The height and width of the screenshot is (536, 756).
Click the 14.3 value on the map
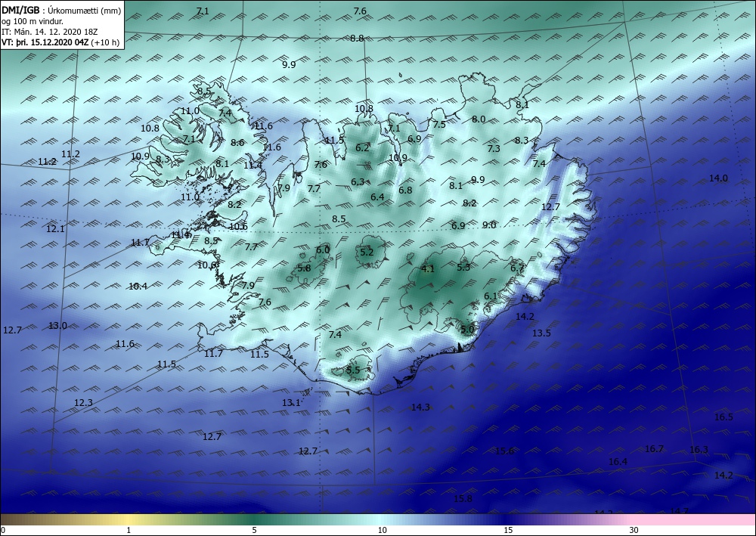click(x=420, y=407)
